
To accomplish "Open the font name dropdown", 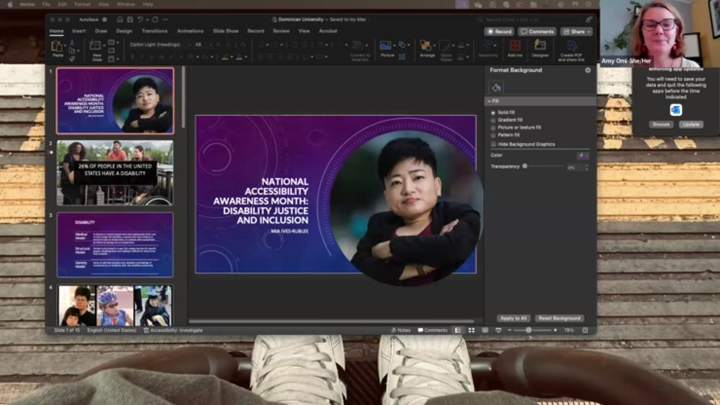I will [189, 45].
